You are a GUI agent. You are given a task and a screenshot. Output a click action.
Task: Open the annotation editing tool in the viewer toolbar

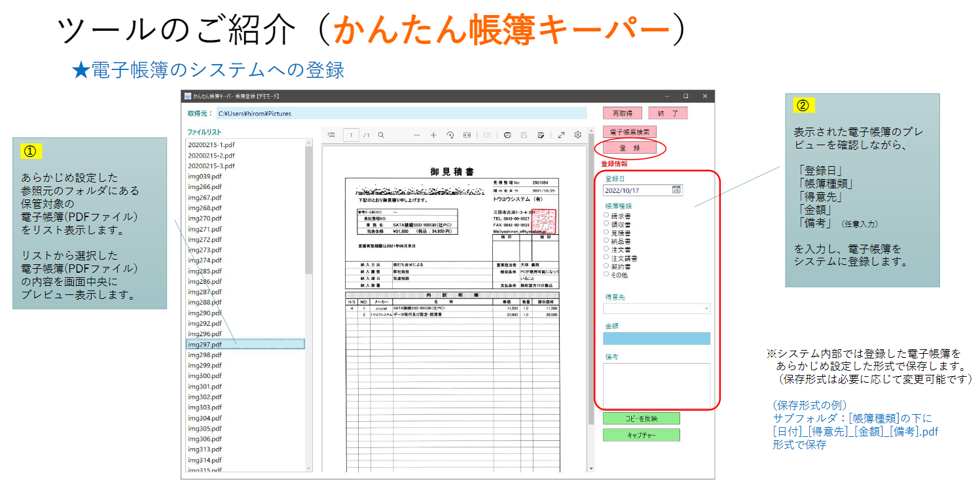[x=541, y=135]
